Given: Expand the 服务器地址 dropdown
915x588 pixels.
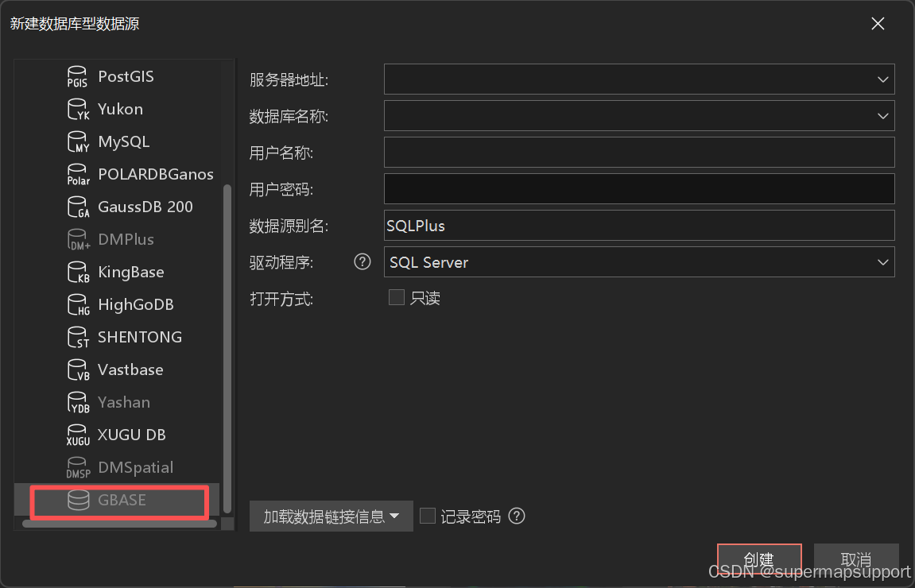Looking at the screenshot, I should [x=882, y=79].
